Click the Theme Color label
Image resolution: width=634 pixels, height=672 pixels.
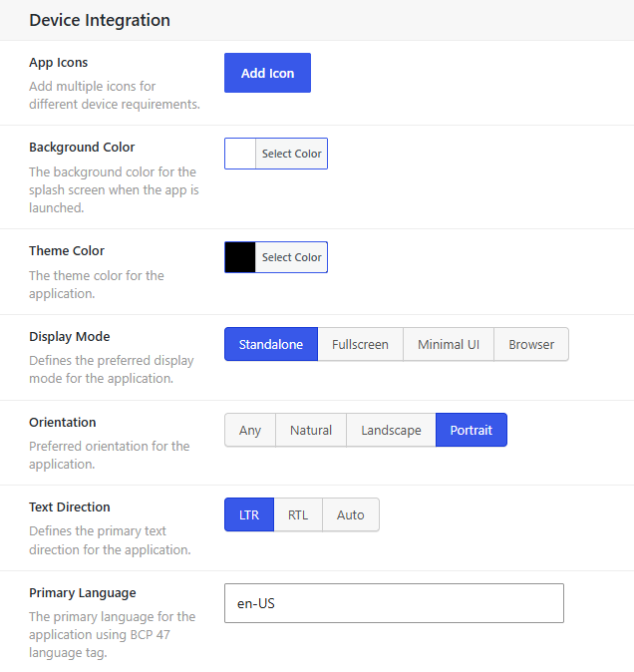[67, 250]
